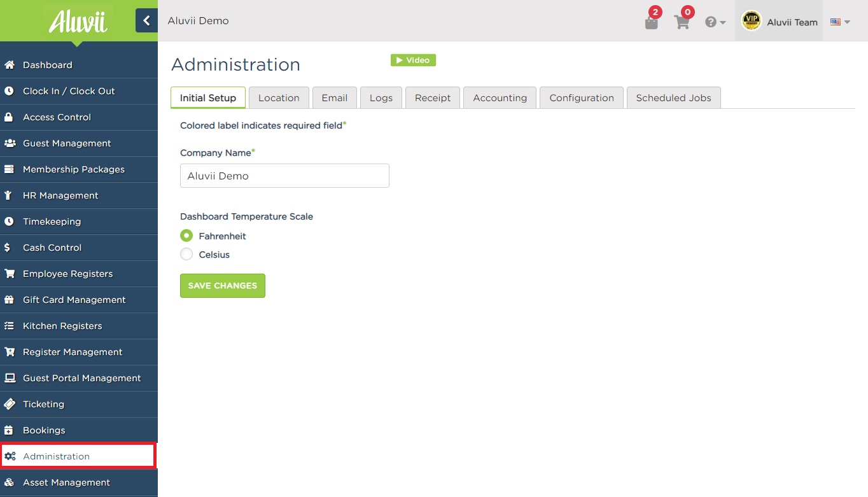Click the Dashboard home icon in sidebar

coord(10,65)
